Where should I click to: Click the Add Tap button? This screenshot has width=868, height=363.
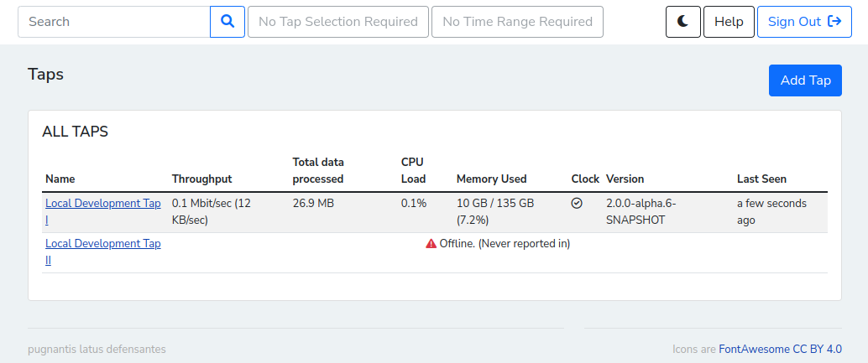point(805,80)
